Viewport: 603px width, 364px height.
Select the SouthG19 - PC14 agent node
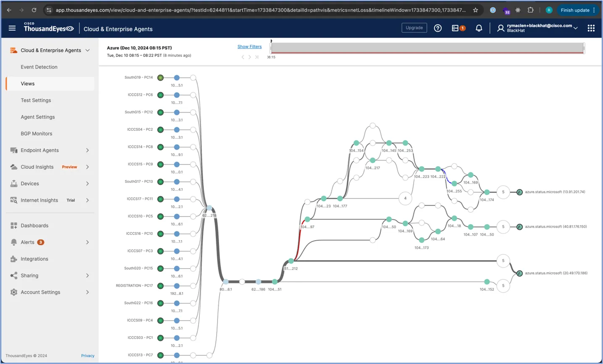click(x=160, y=78)
